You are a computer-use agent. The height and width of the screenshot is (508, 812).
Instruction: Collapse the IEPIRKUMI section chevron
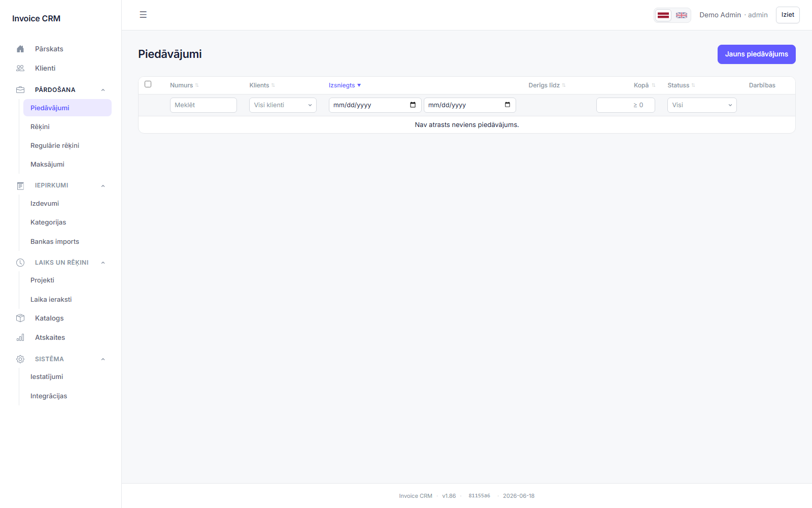(103, 186)
